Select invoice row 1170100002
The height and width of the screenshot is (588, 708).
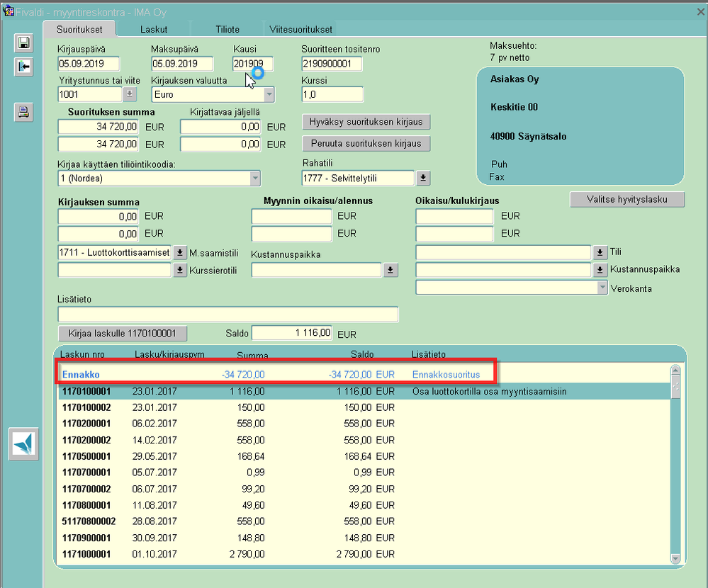pyautogui.click(x=364, y=407)
